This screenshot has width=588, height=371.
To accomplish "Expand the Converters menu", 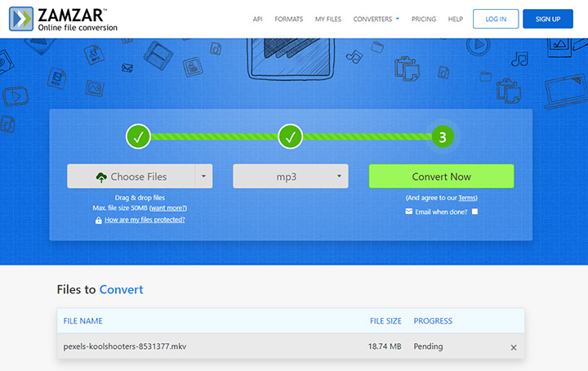I will pyautogui.click(x=376, y=19).
